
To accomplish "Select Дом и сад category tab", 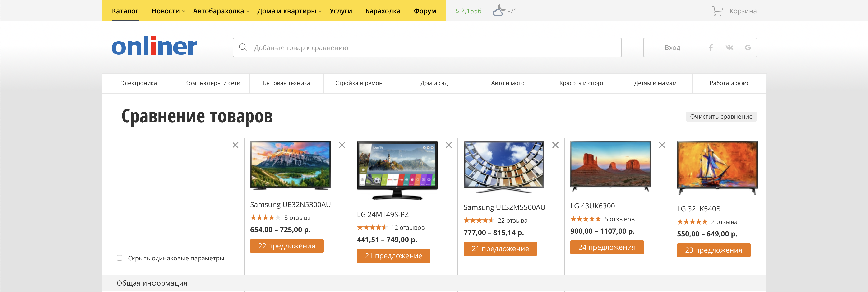I will pyautogui.click(x=434, y=83).
